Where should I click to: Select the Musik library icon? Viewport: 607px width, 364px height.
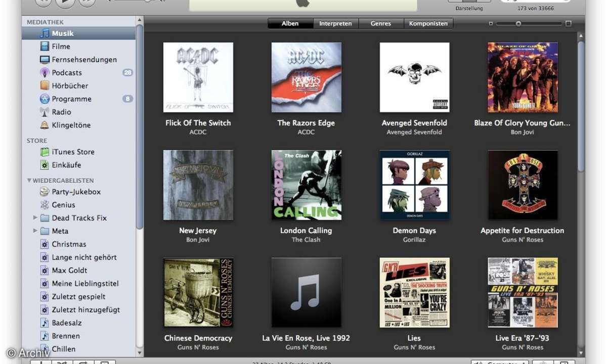[45, 33]
